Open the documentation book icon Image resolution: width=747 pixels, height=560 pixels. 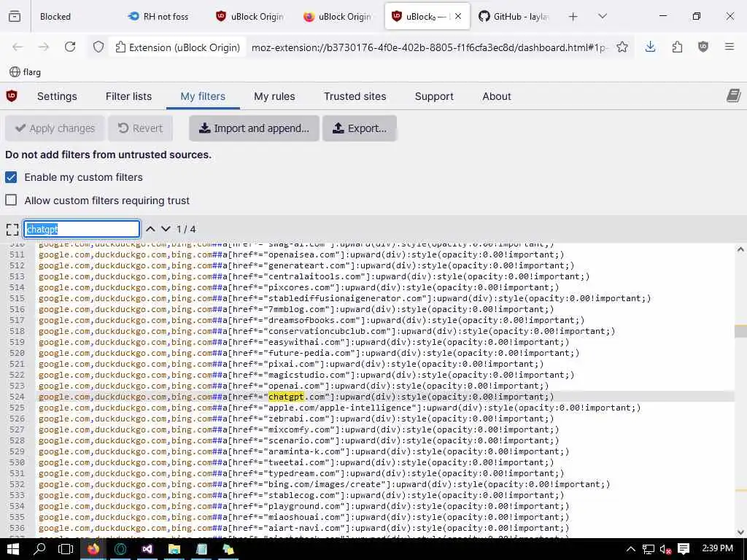(x=734, y=96)
